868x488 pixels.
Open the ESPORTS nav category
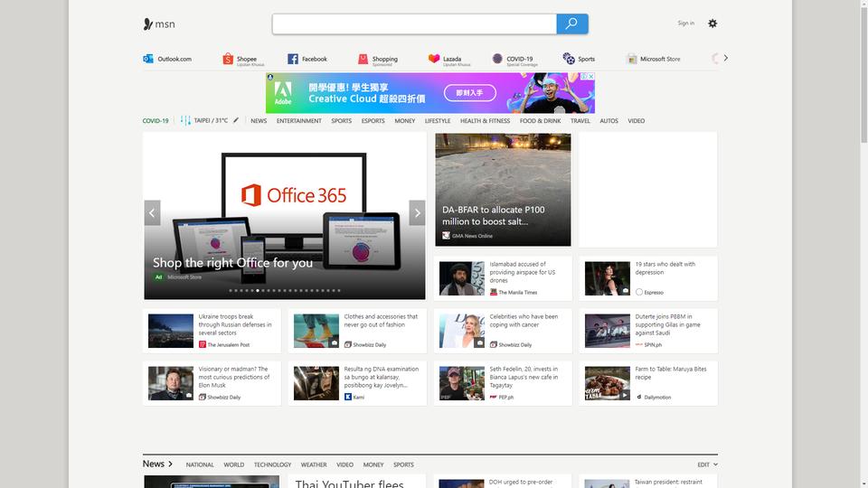coord(373,120)
